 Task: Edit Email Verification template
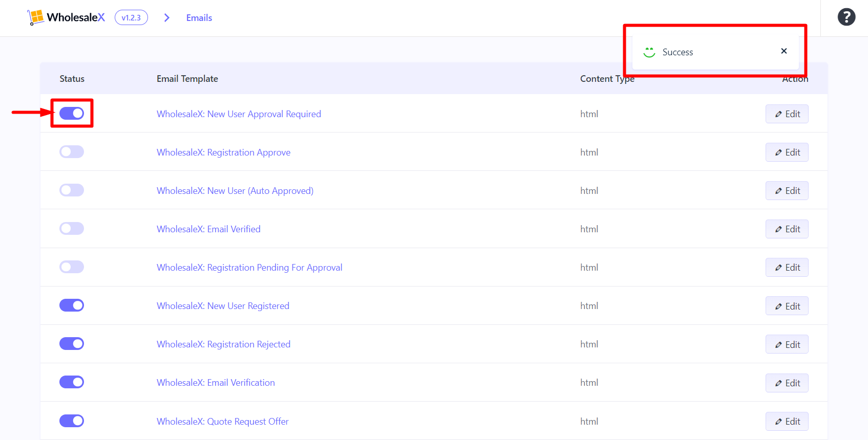click(787, 383)
